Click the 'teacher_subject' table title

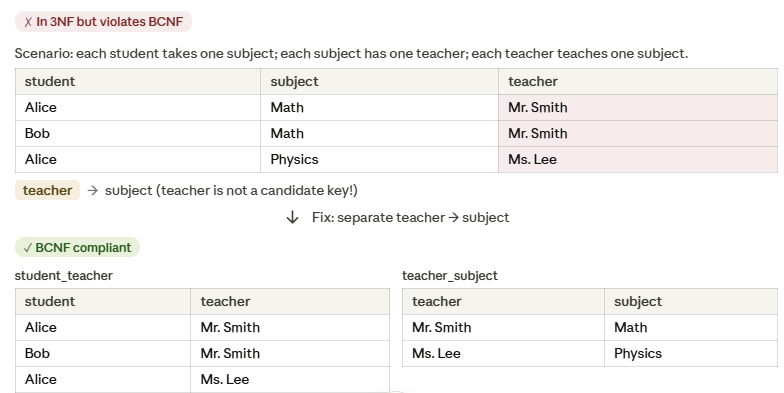tap(450, 276)
